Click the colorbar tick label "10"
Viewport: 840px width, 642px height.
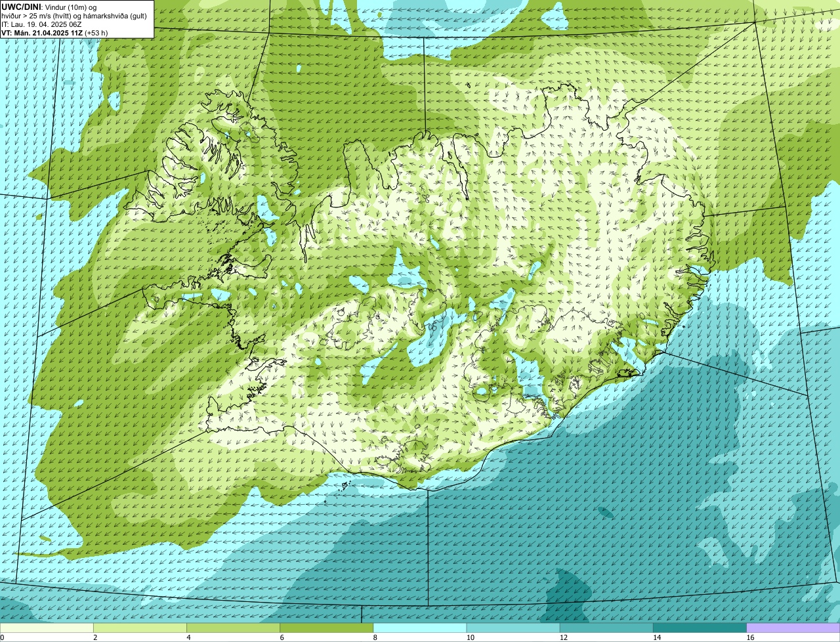pos(471,637)
